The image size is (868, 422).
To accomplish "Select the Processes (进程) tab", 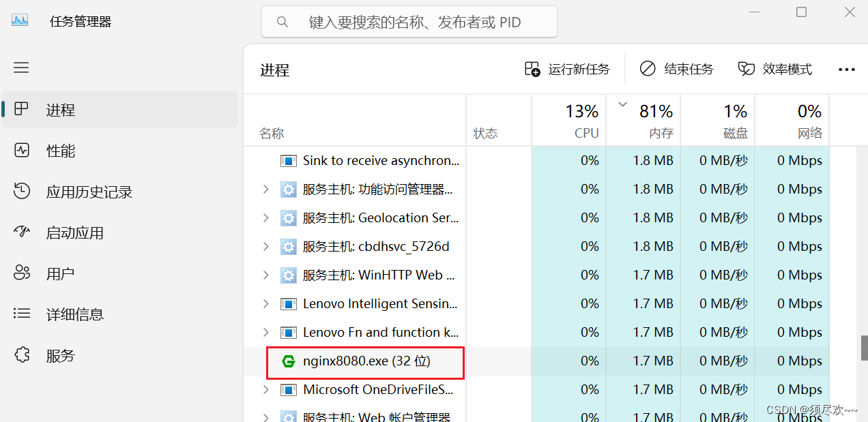I will pos(119,109).
